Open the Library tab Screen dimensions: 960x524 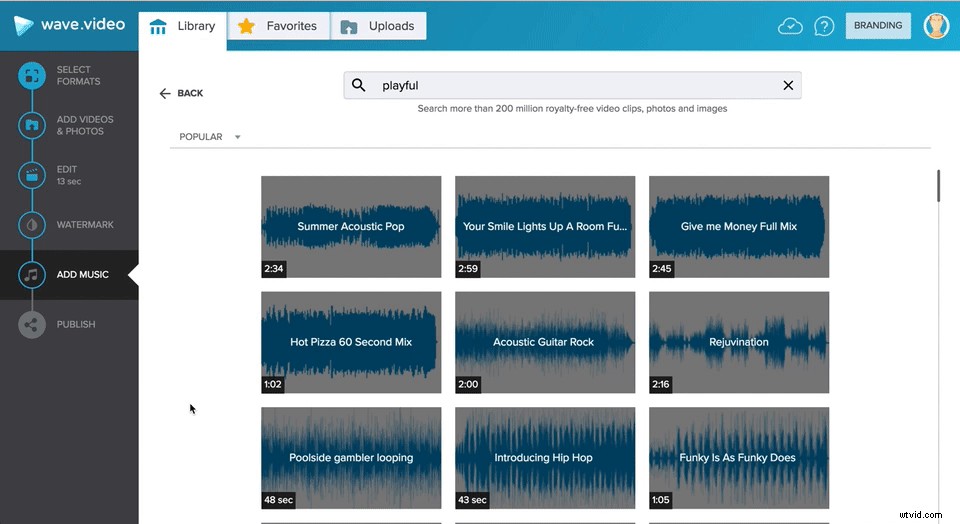pyautogui.click(x=182, y=26)
